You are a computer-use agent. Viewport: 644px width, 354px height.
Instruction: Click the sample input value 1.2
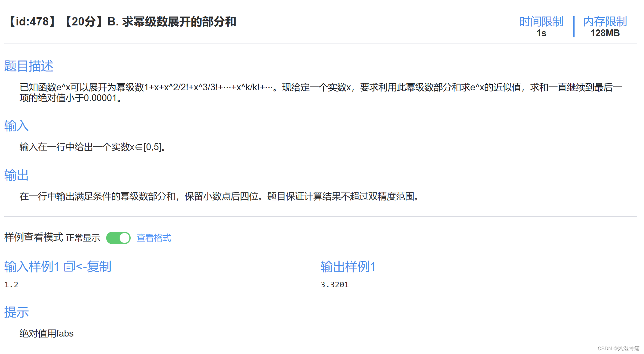point(11,285)
